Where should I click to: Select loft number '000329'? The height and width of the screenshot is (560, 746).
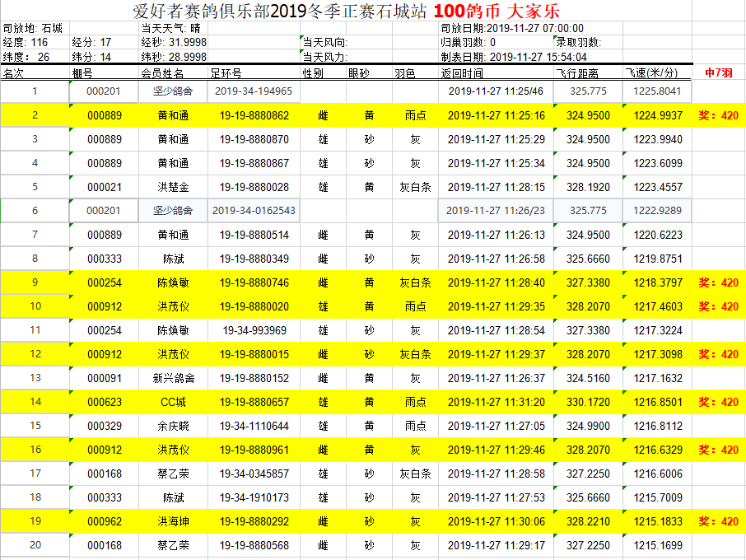pyautogui.click(x=105, y=426)
